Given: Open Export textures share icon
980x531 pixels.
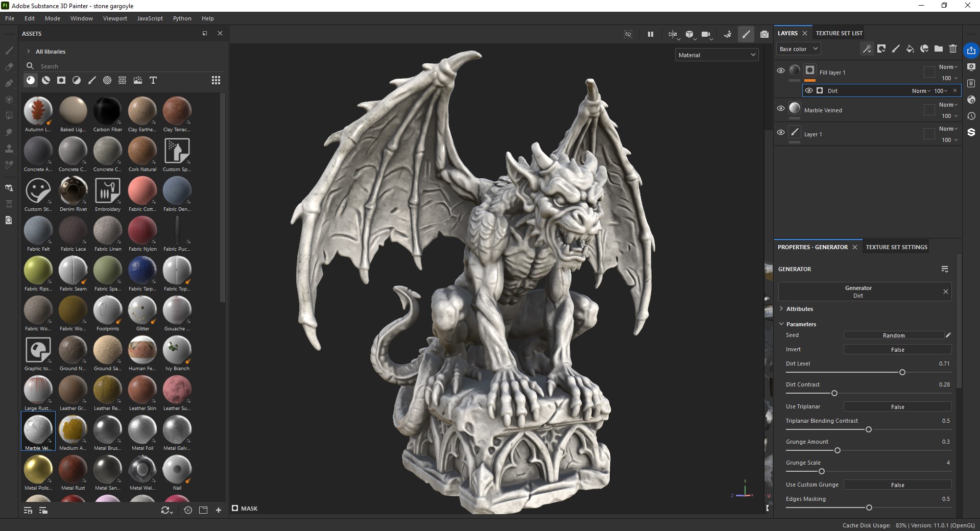Looking at the screenshot, I should pos(971,50).
